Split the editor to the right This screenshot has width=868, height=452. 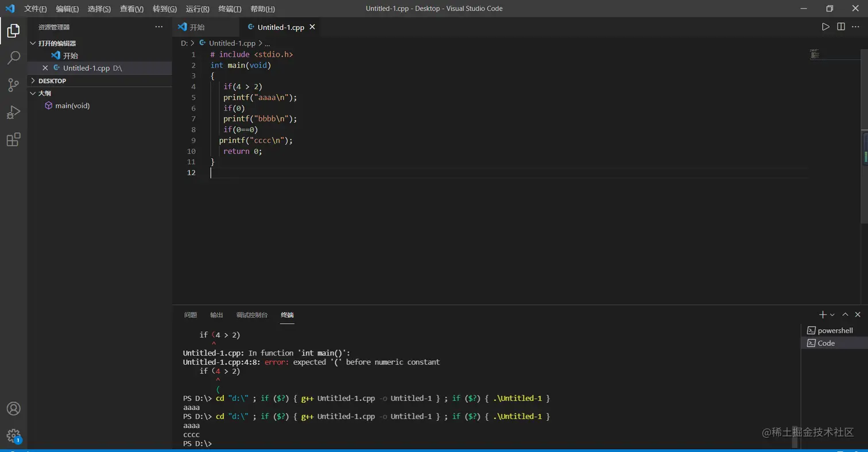coord(841,27)
